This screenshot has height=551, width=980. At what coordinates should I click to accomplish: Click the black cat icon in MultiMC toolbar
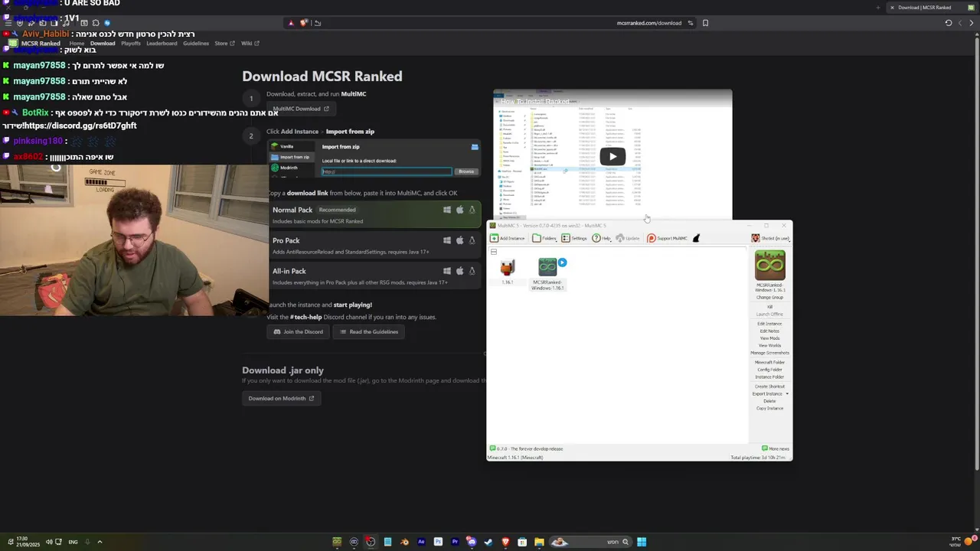(696, 238)
